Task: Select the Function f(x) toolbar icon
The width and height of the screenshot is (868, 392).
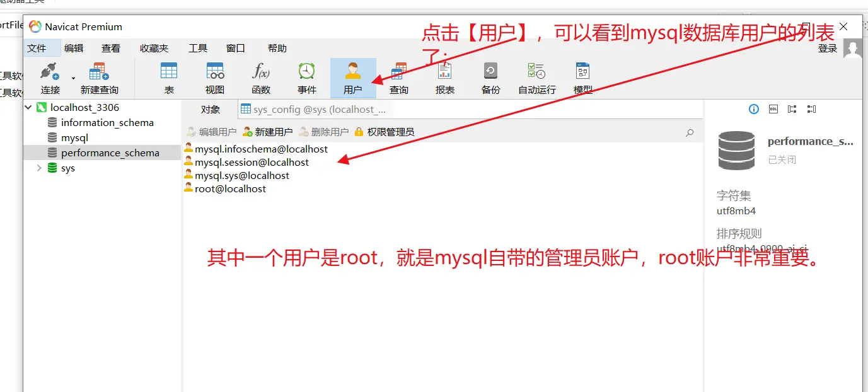Action: pyautogui.click(x=261, y=78)
